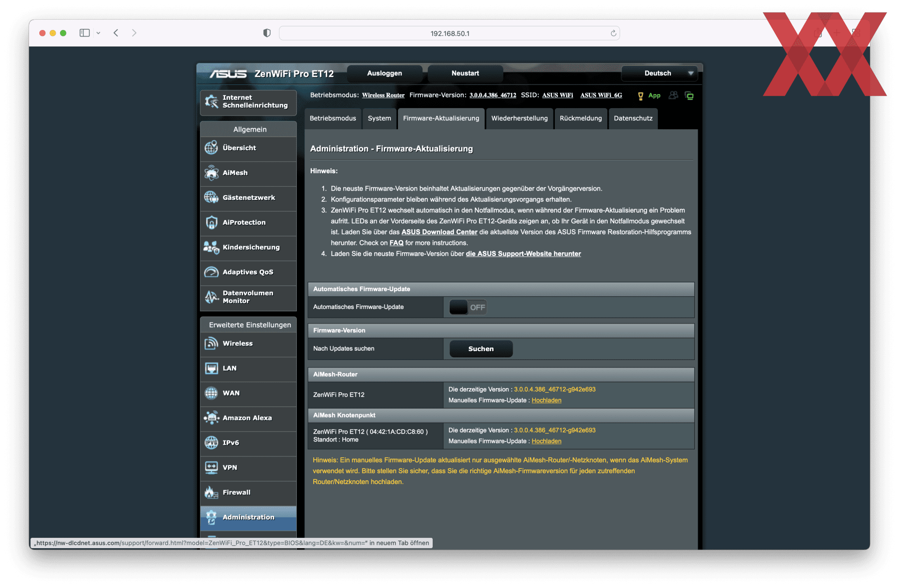Open the Wireless sidebar icon
The width and height of the screenshot is (899, 588).
(211, 344)
